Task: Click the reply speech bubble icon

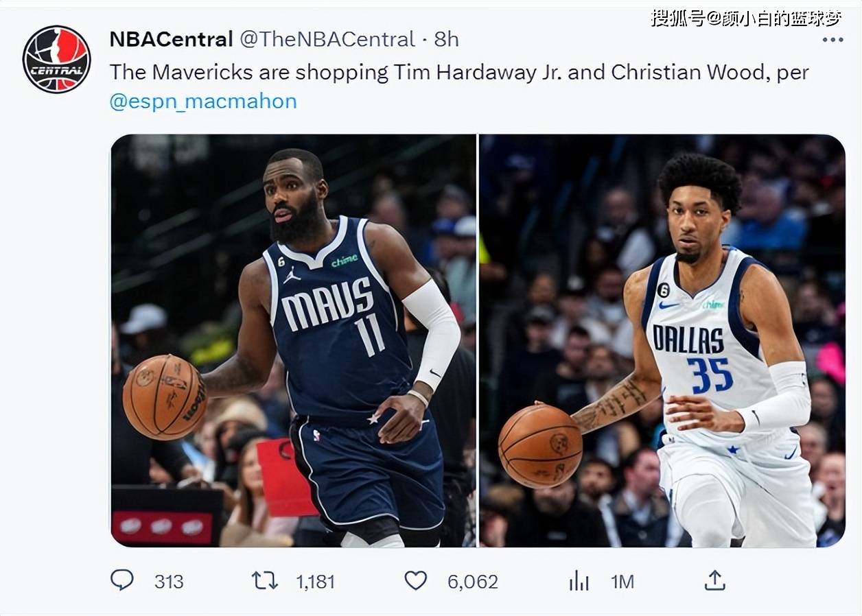Action: (122, 580)
